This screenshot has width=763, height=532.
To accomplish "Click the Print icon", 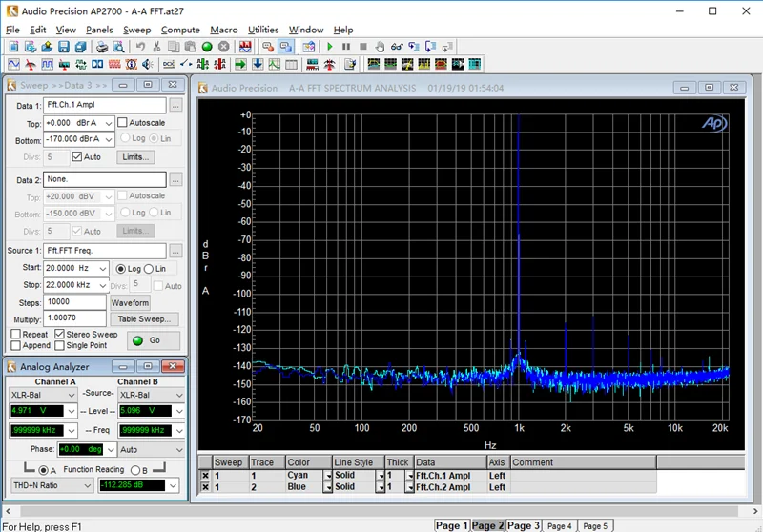I will (102, 47).
